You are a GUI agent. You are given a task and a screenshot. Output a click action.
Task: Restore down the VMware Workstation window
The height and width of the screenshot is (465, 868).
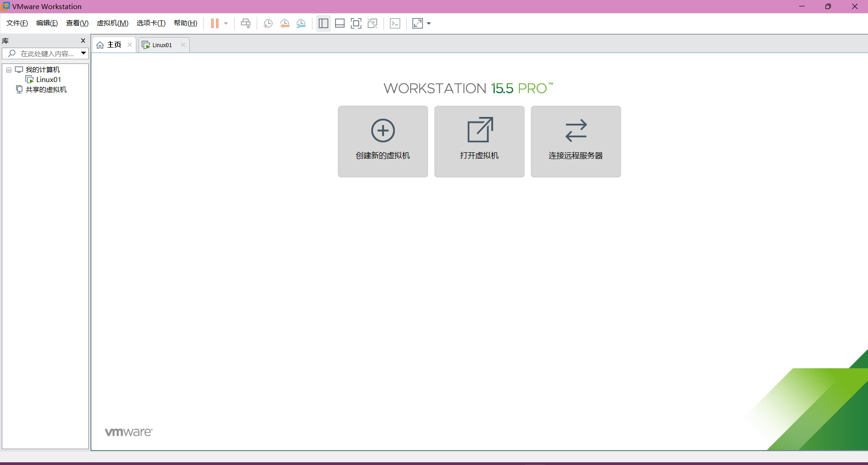(828, 6)
